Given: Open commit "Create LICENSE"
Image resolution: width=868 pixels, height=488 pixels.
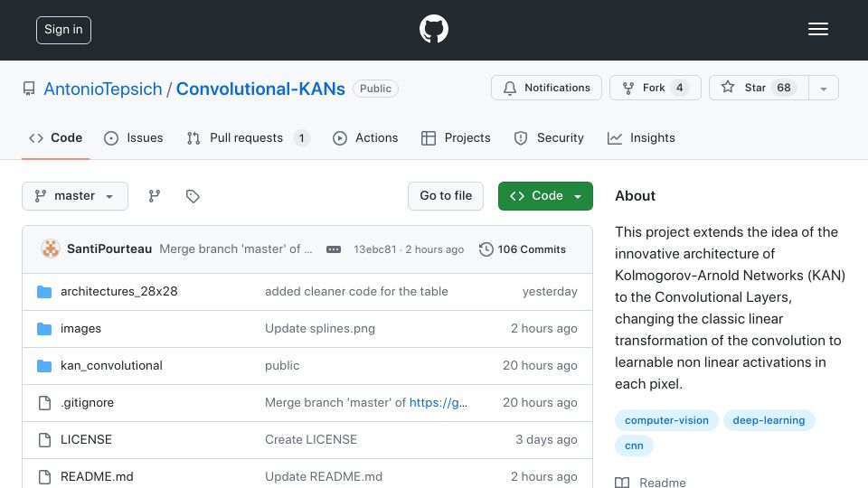Looking at the screenshot, I should pyautogui.click(x=311, y=440).
